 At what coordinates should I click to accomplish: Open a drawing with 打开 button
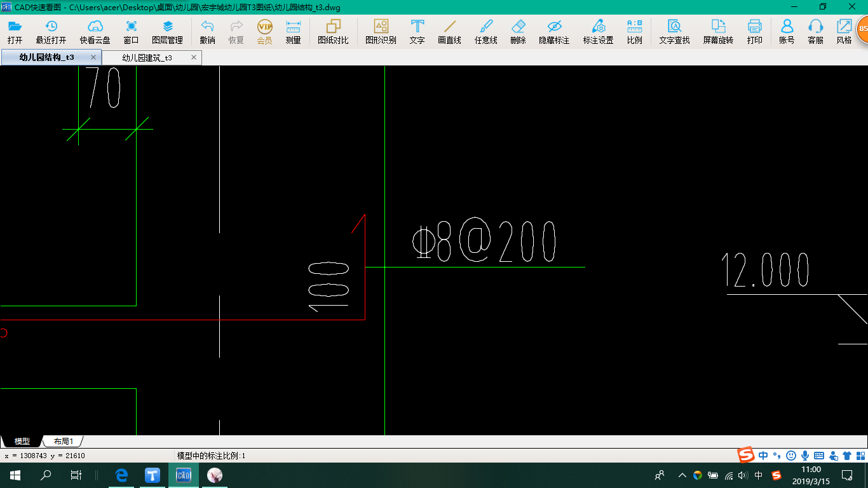[15, 32]
